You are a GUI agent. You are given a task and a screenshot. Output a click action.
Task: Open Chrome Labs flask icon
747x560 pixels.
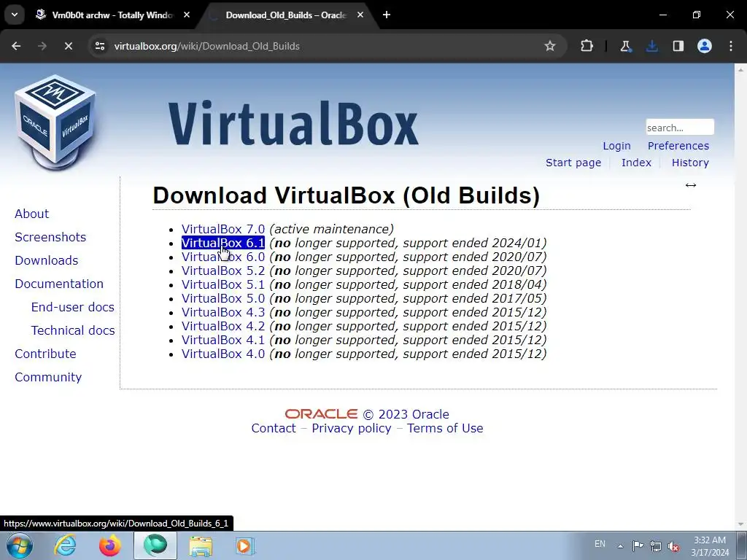point(625,46)
